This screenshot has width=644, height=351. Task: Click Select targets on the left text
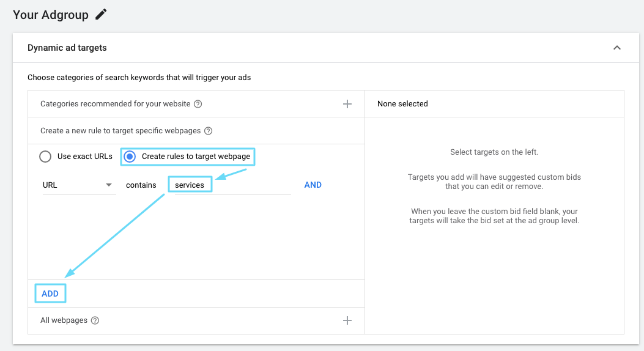pos(494,152)
